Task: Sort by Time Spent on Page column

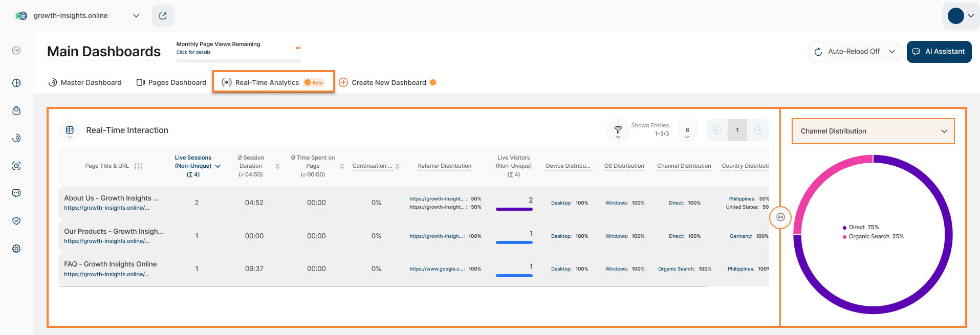Action: point(342,166)
